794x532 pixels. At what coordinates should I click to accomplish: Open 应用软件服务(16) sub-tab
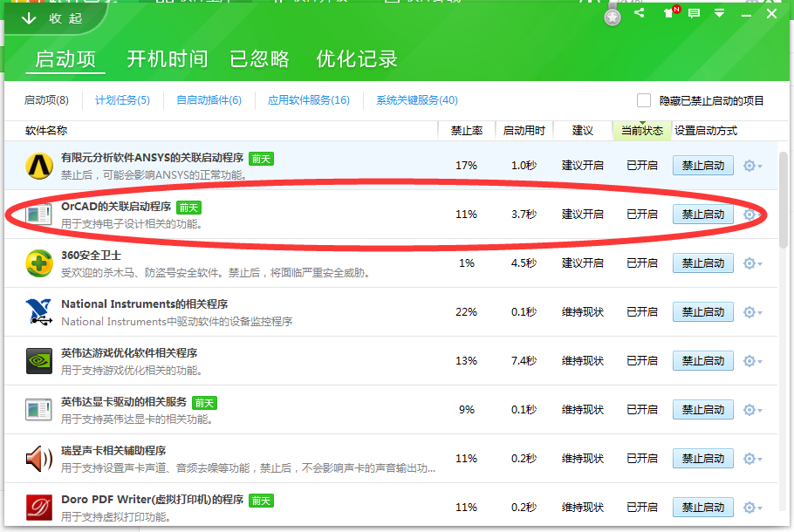coord(308,100)
